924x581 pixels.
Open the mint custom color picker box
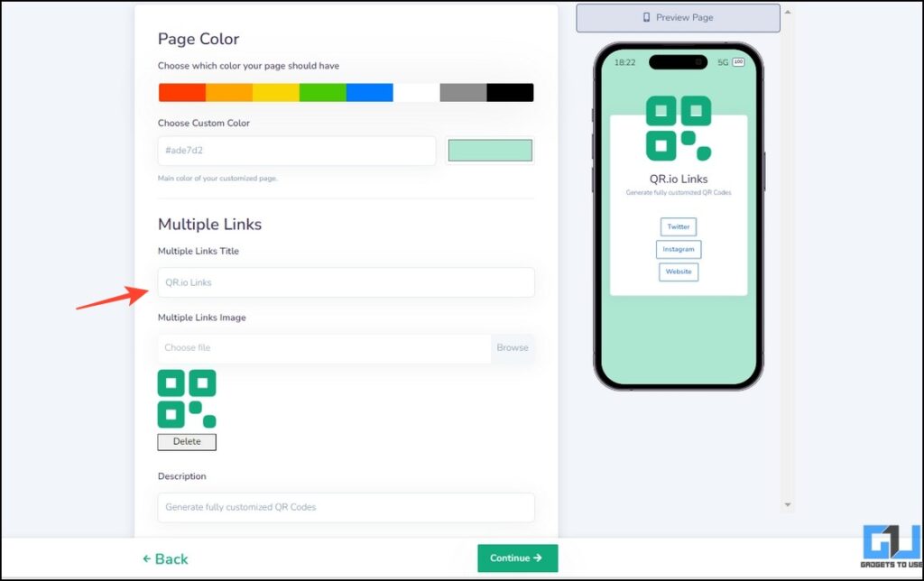tap(490, 151)
